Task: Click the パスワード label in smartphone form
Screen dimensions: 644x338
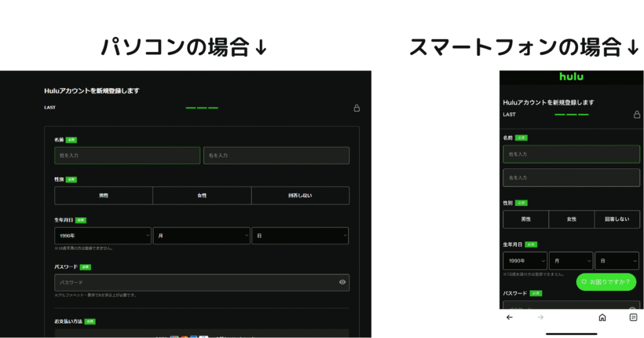Action: click(x=514, y=293)
